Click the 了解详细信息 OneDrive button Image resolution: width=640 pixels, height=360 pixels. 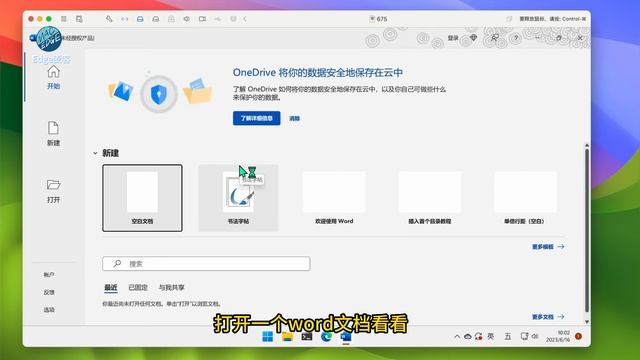(256, 118)
